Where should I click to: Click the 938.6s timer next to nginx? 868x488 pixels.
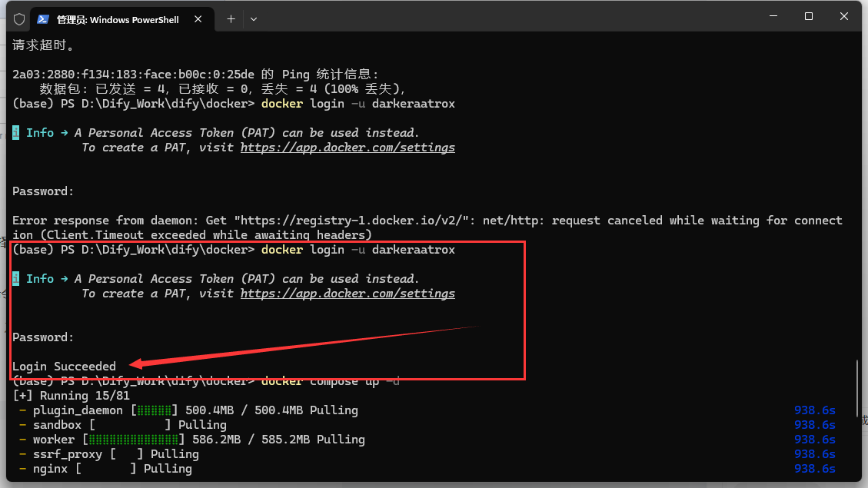tap(814, 467)
